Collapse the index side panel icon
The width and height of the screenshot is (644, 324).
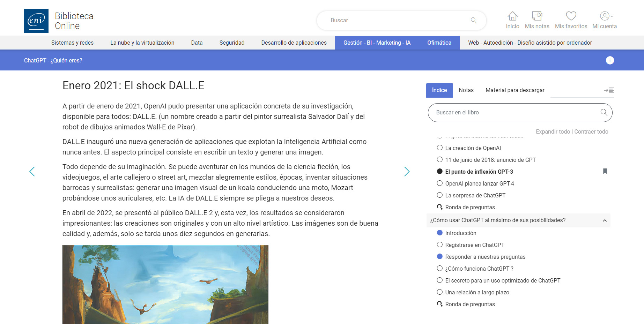click(x=609, y=90)
